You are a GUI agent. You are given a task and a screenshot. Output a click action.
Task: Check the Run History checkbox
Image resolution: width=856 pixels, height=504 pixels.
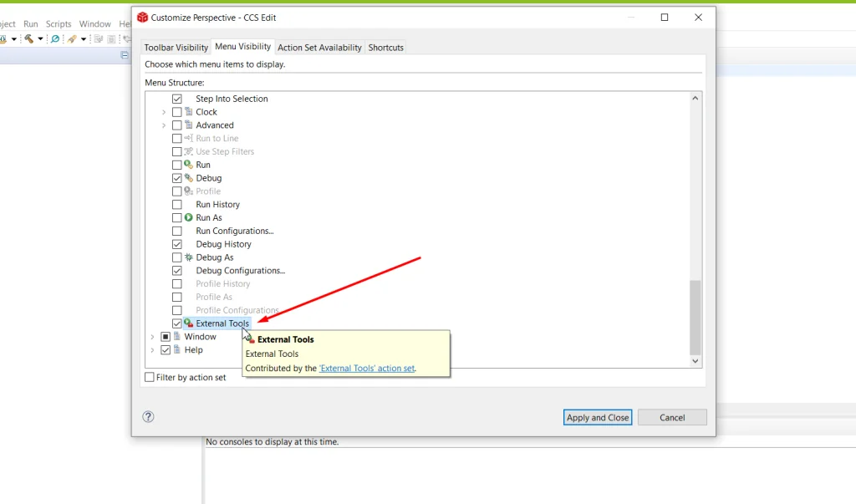[177, 204]
